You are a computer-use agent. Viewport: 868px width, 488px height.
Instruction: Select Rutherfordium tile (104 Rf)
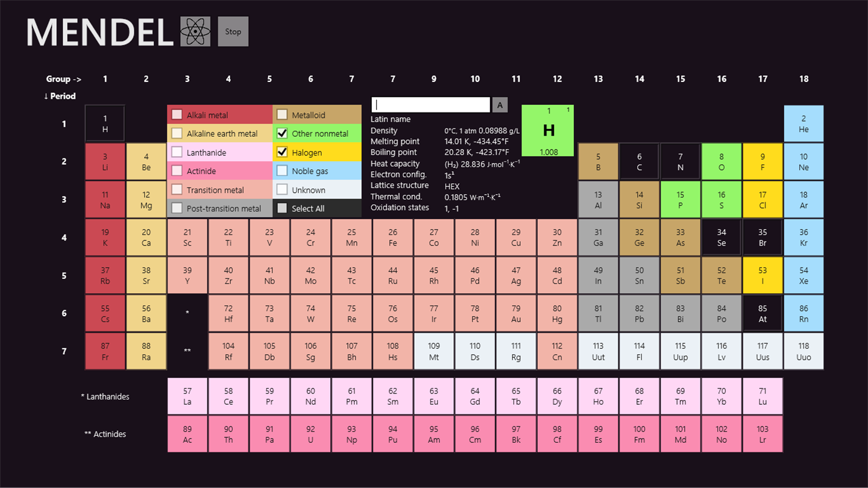[228, 351]
